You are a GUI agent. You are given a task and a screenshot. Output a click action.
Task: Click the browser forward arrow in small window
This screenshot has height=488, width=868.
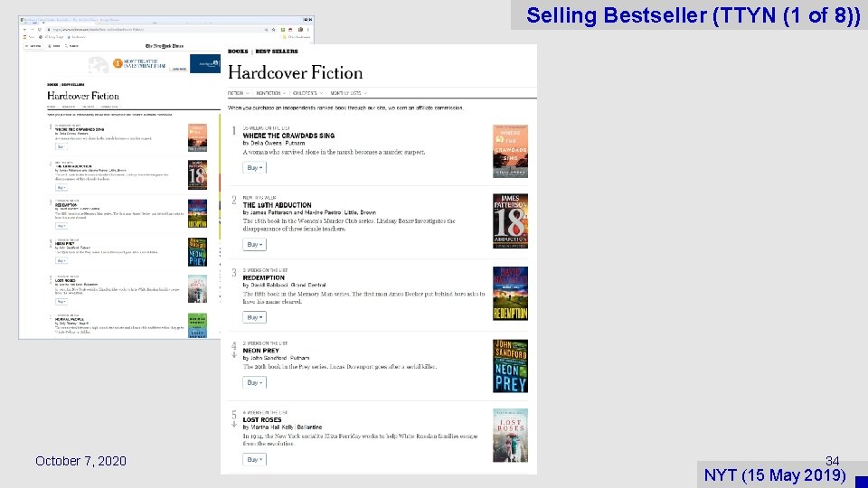(33, 29)
